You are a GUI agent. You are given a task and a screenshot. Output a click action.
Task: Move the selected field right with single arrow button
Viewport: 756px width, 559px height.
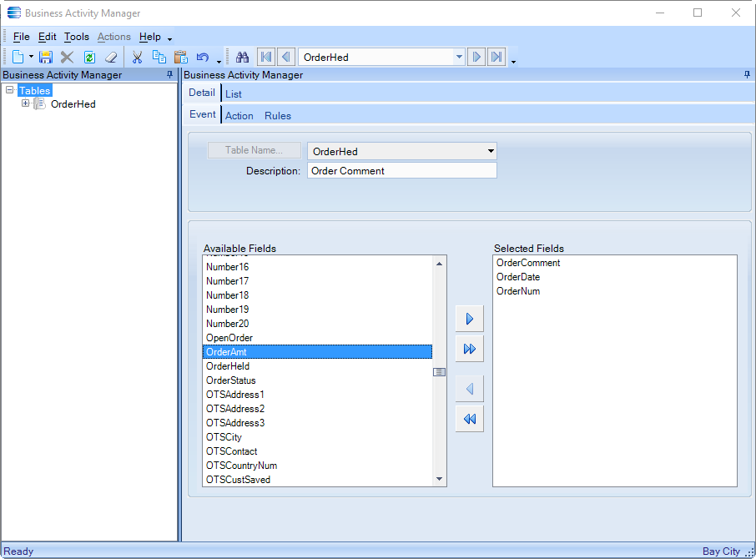coord(470,319)
